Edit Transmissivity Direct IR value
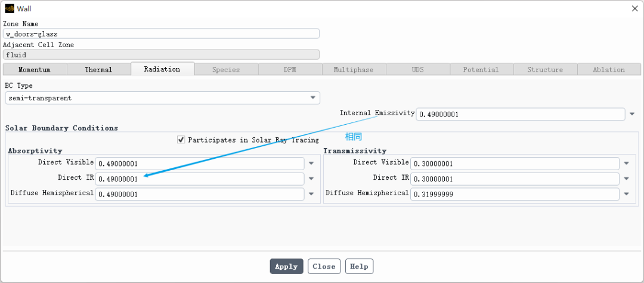Viewport: 644px width, 283px height. pyautogui.click(x=515, y=179)
